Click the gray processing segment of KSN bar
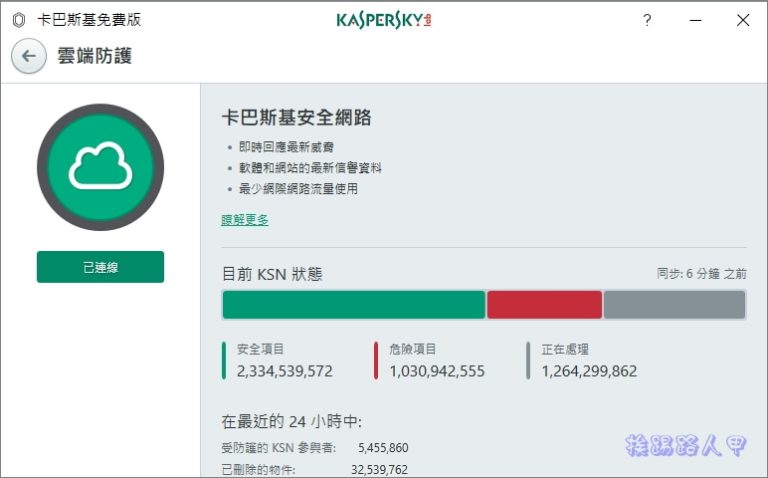Screen dimensions: 768x478 click(x=675, y=305)
